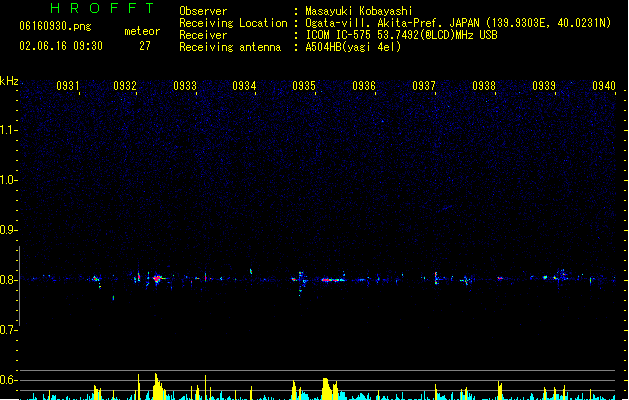Select observer name Masayuki Kobayashi
This screenshot has height=400, width=629.
[x=359, y=11]
